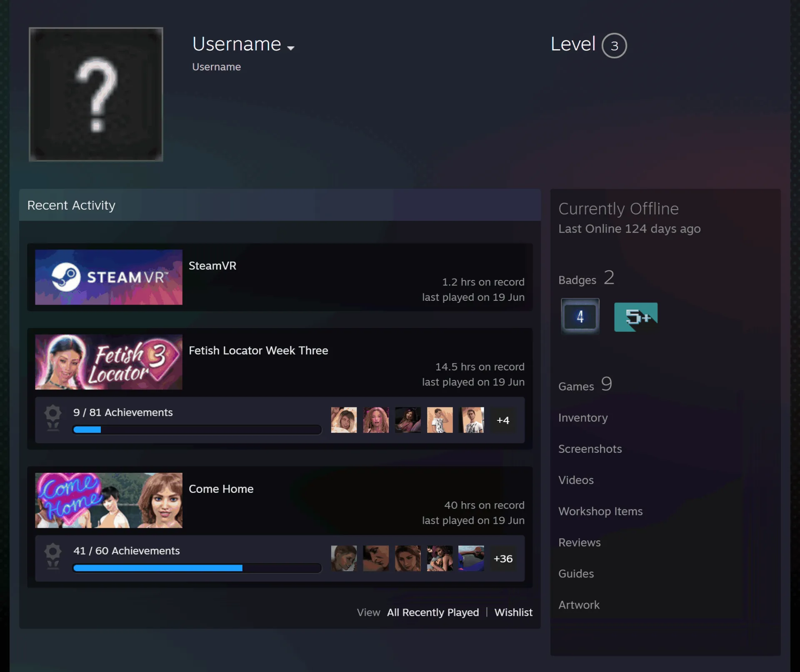
Task: Open the Fetish Locator Week Three banner
Action: coord(109,362)
